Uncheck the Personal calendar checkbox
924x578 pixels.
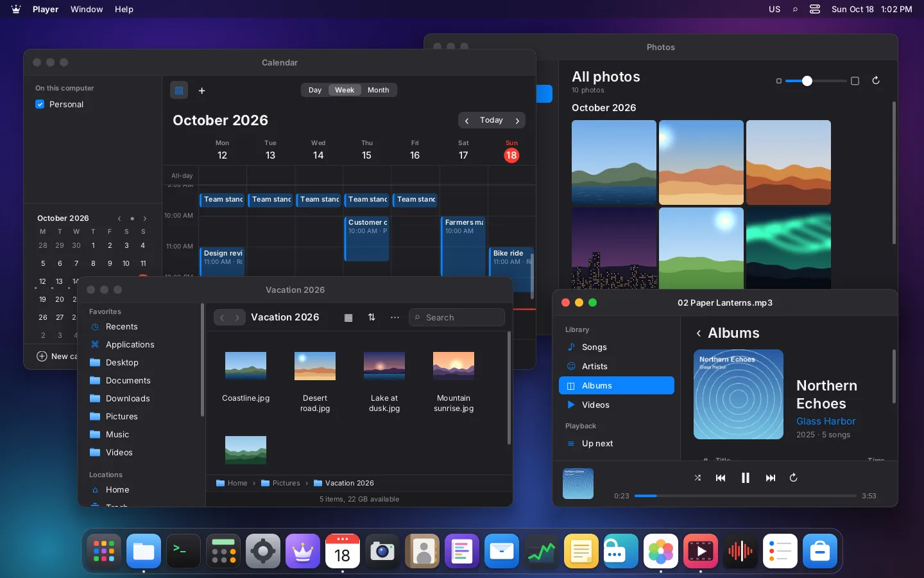click(40, 104)
